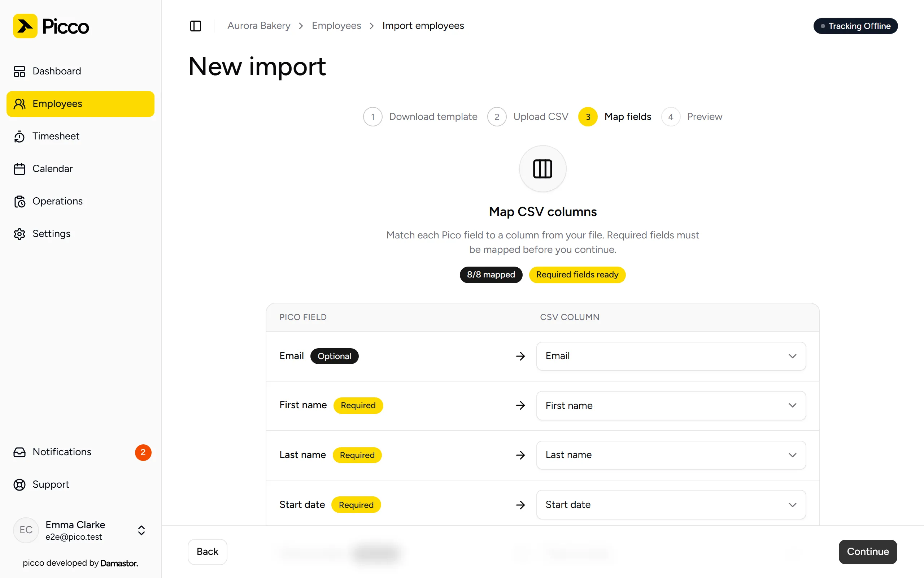Image resolution: width=924 pixels, height=578 pixels.
Task: Open the Dashboard sidebar item
Action: click(x=80, y=71)
